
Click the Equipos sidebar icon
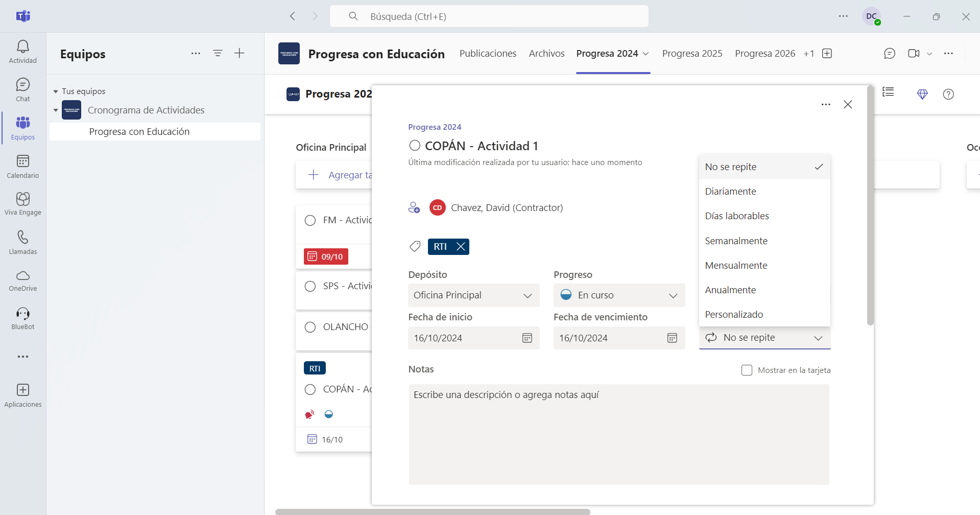(x=23, y=128)
